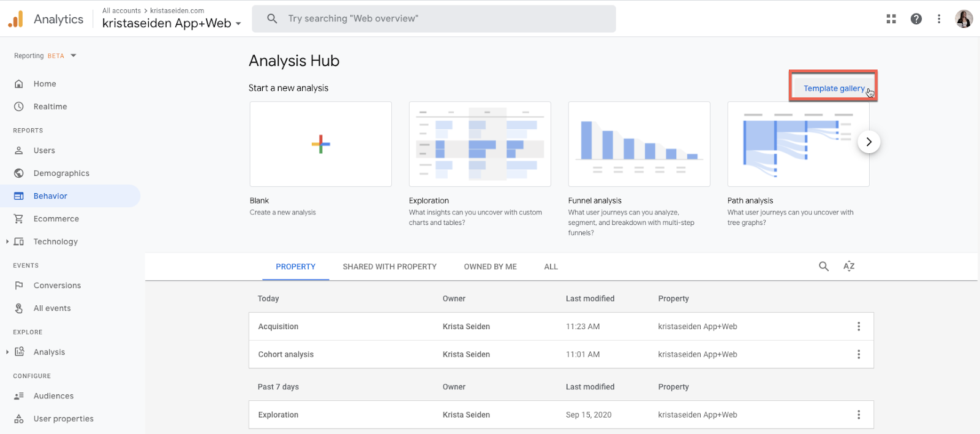The width and height of the screenshot is (980, 434).
Task: Click the Users person icon
Action: [19, 150]
